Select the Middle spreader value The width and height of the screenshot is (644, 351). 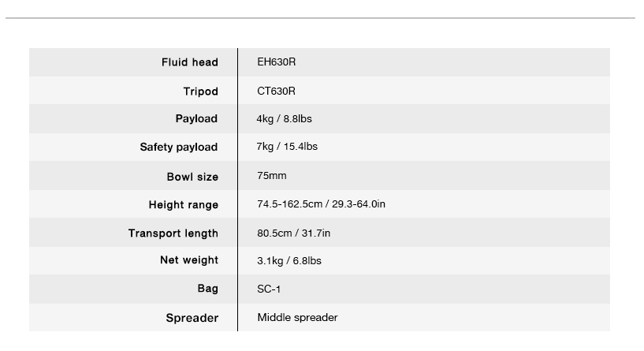297,317
